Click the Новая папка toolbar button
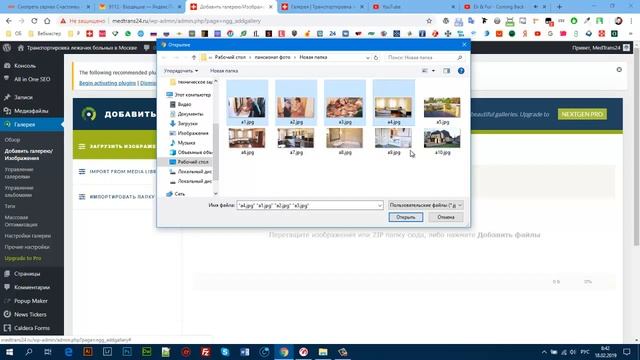The image size is (640, 360). (224, 71)
